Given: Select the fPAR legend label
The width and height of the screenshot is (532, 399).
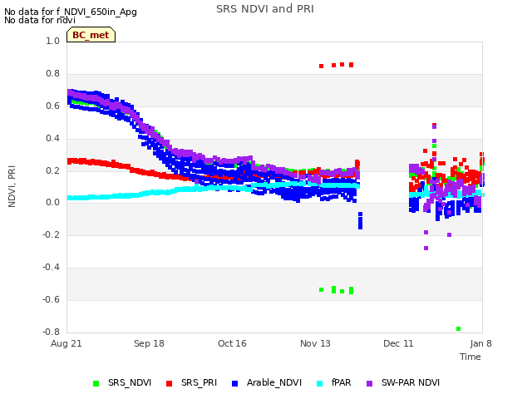Looking at the screenshot, I should click(342, 382).
